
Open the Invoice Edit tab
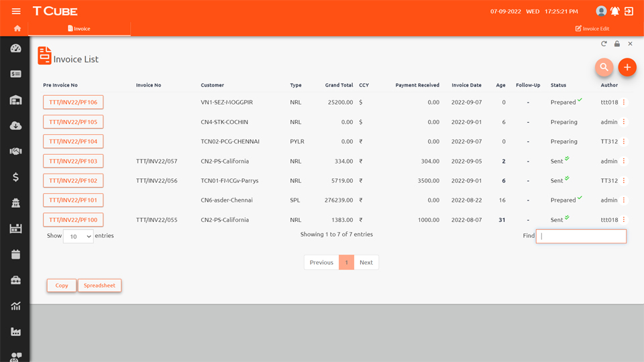pyautogui.click(x=592, y=29)
